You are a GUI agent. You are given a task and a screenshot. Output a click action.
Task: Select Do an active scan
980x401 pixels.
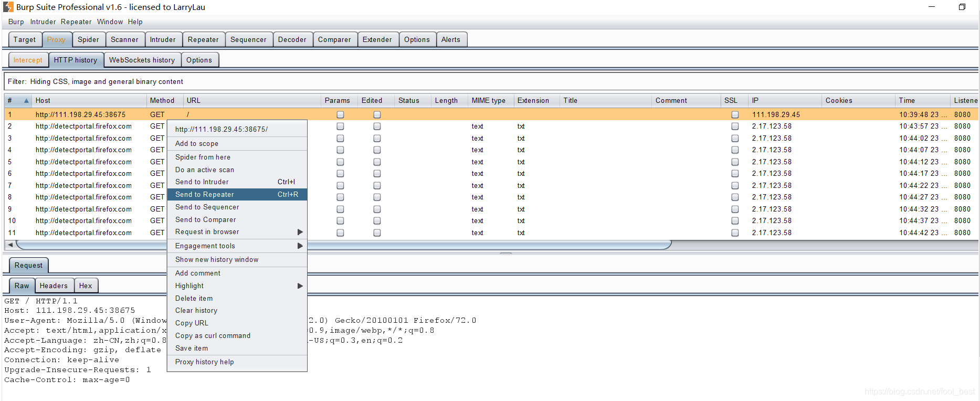click(237, 170)
